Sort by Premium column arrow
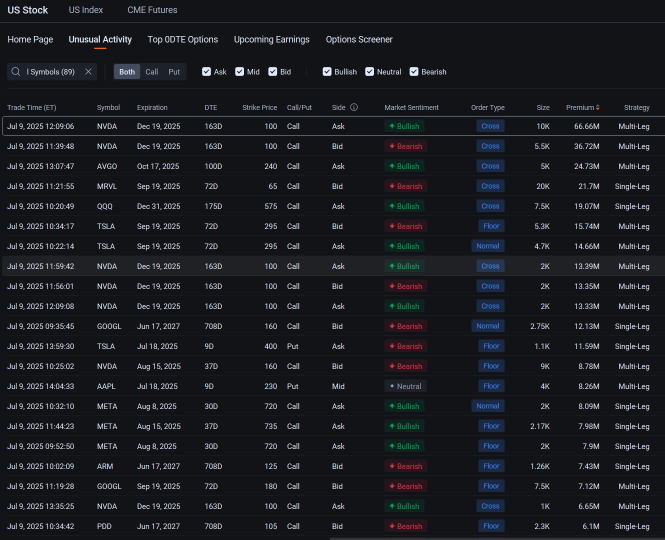The height and width of the screenshot is (540, 665). 598,107
